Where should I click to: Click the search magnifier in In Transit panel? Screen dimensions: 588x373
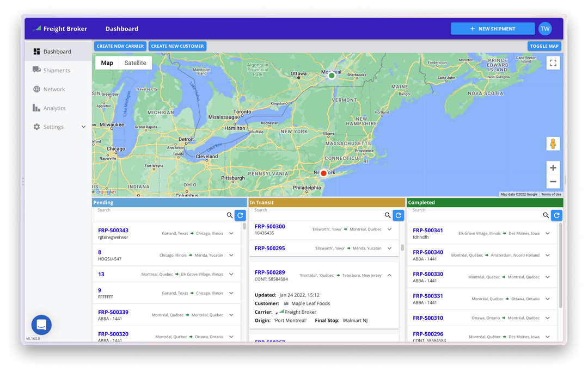click(x=387, y=215)
